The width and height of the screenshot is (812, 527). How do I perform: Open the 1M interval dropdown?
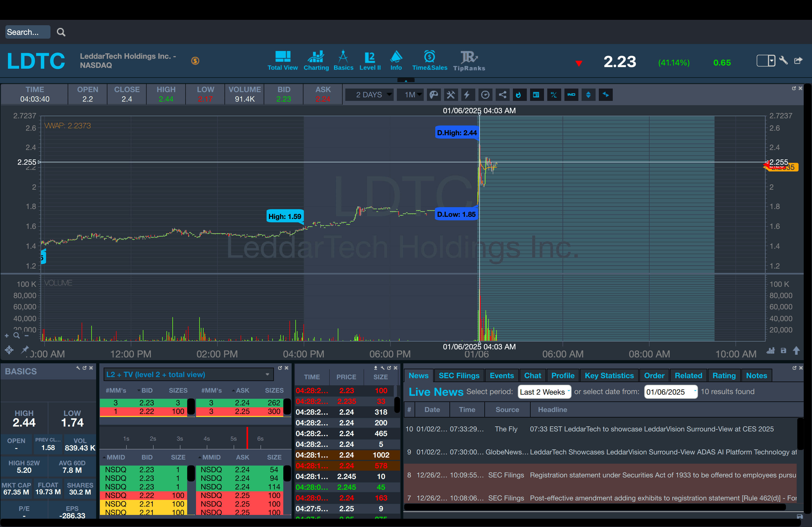click(x=410, y=95)
